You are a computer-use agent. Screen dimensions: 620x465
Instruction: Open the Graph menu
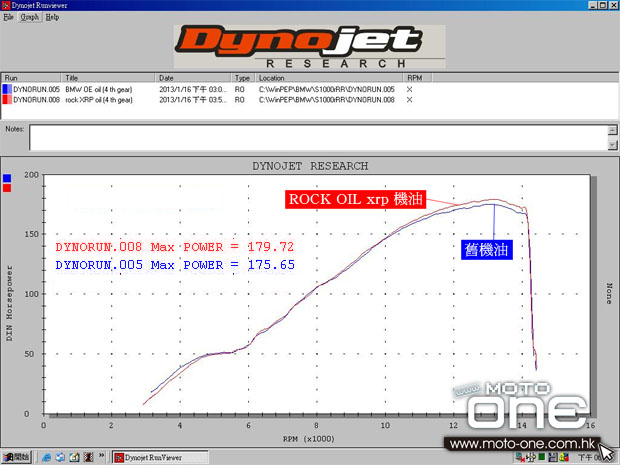pos(30,17)
